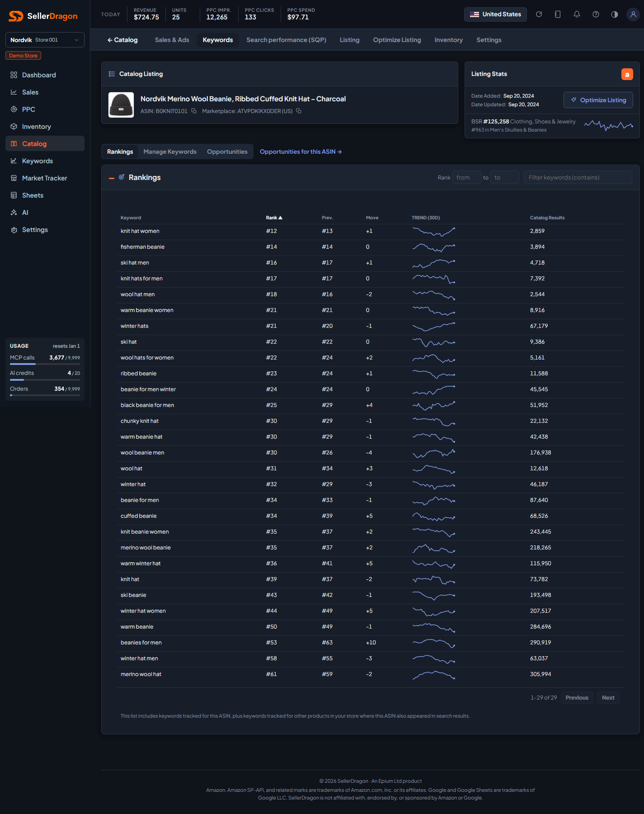Screen dimensions: 644x814
Task: Click the 'black beanie for men' keyword
Action: [147, 405]
